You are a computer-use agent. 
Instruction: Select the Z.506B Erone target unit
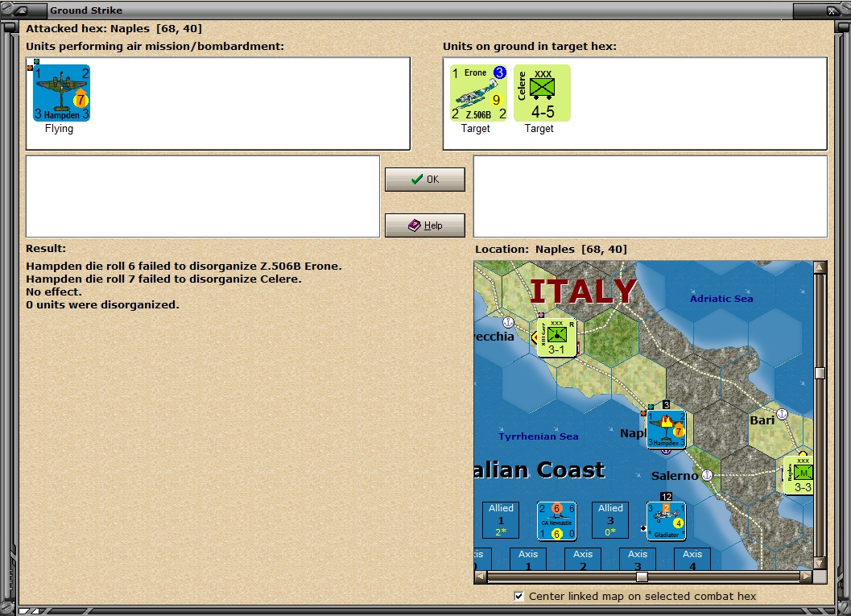(478, 93)
